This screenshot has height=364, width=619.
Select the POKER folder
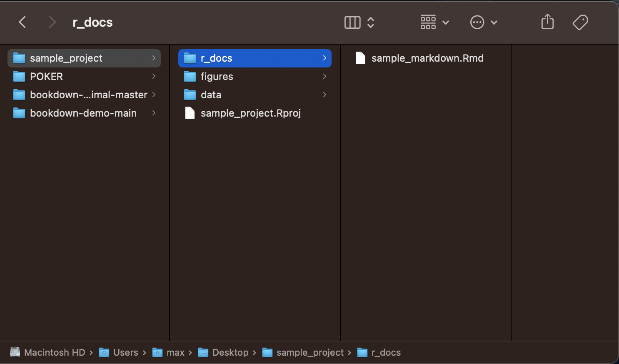pyautogui.click(x=46, y=77)
